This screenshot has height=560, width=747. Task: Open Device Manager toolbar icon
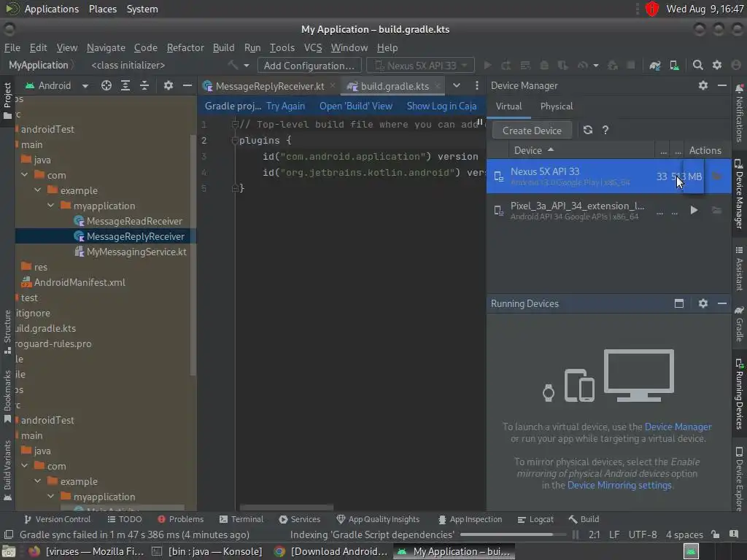click(675, 65)
